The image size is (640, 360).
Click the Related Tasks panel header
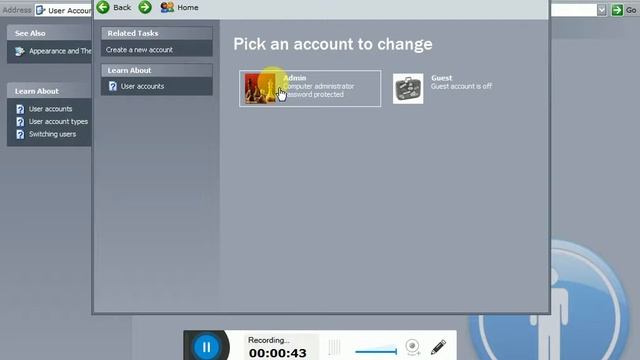[157, 33]
